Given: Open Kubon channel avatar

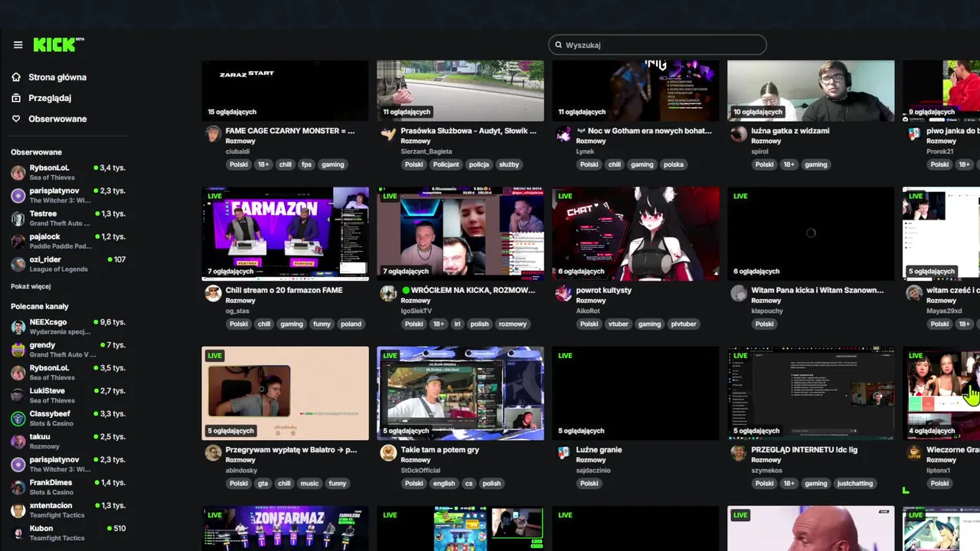Looking at the screenshot, I should click(18, 533).
